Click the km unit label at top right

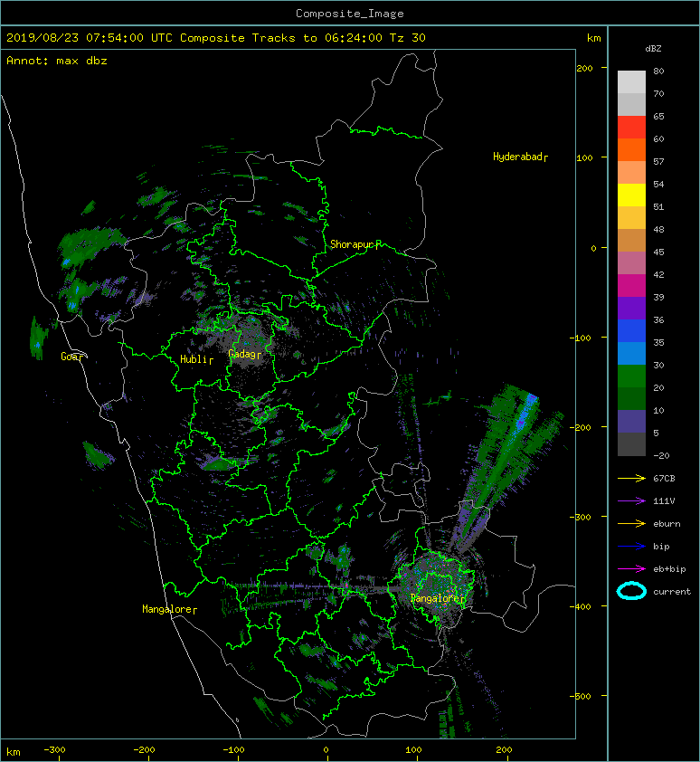point(593,38)
